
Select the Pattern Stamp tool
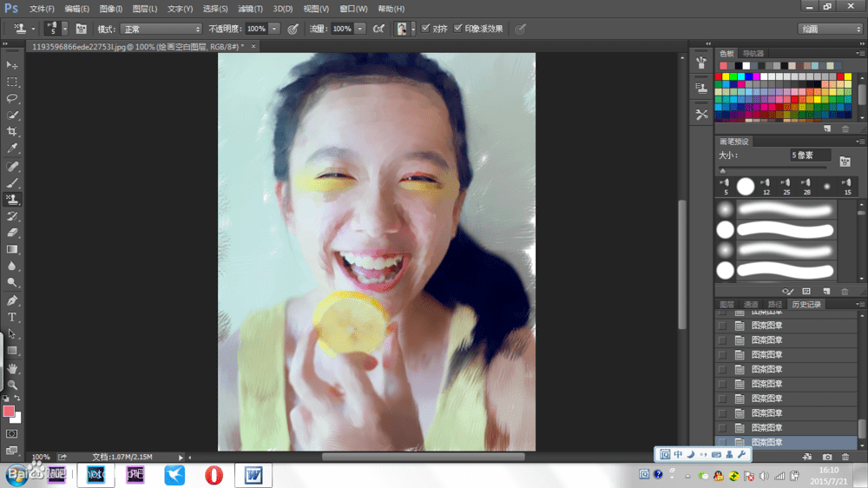(11, 200)
